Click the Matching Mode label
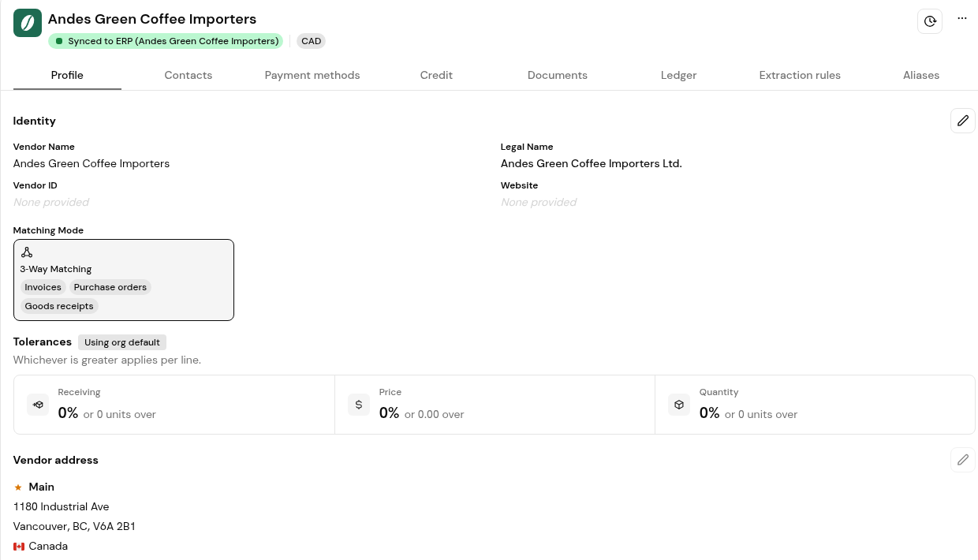978x560 pixels. point(48,230)
